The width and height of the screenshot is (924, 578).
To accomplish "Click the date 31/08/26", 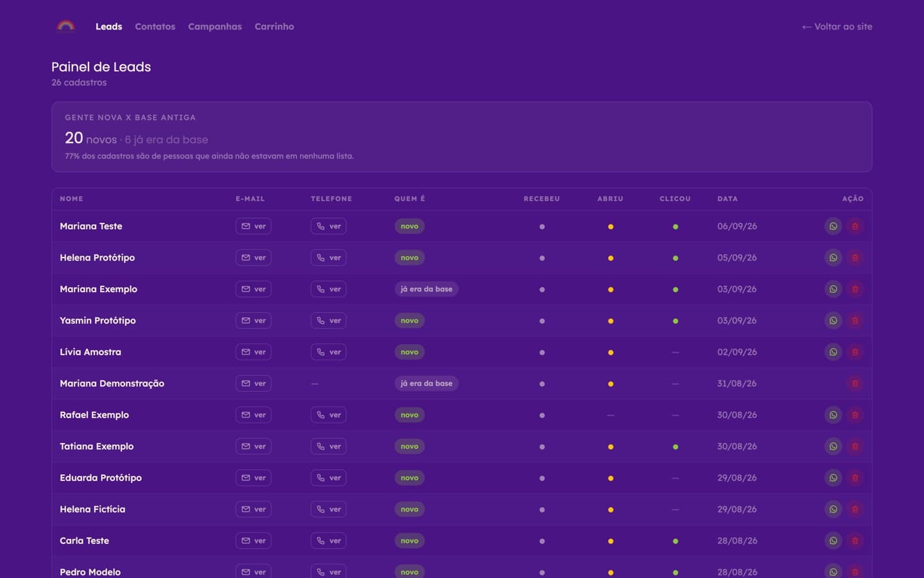I will pos(737,383).
